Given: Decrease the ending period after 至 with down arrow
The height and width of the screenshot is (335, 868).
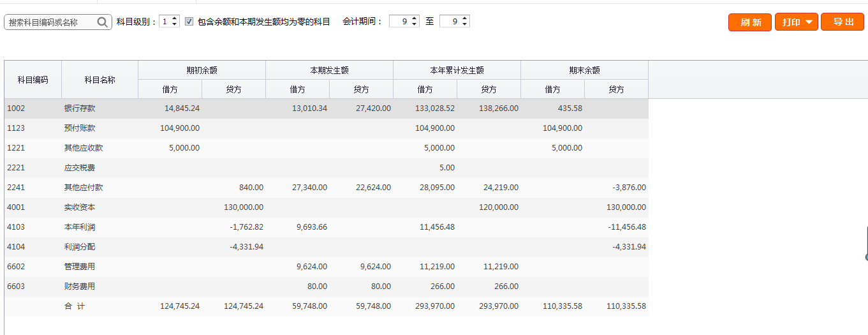Looking at the screenshot, I should pos(465,25).
